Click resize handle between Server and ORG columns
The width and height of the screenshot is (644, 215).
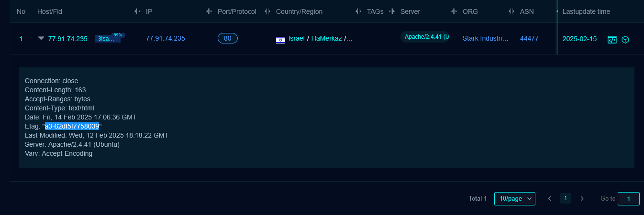[x=454, y=11]
